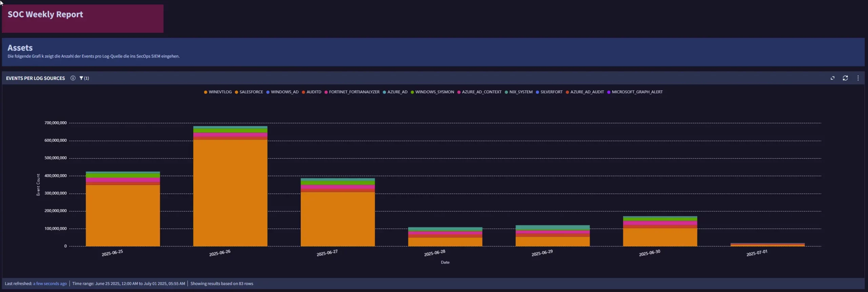This screenshot has height=292, width=868.
Task: Refresh the Events Per Log Sources chart
Action: (845, 78)
